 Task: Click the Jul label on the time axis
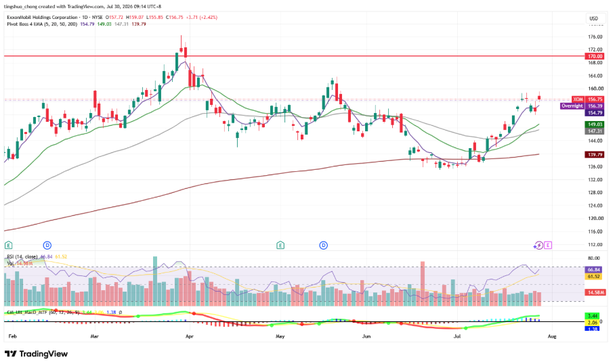[x=457, y=336]
